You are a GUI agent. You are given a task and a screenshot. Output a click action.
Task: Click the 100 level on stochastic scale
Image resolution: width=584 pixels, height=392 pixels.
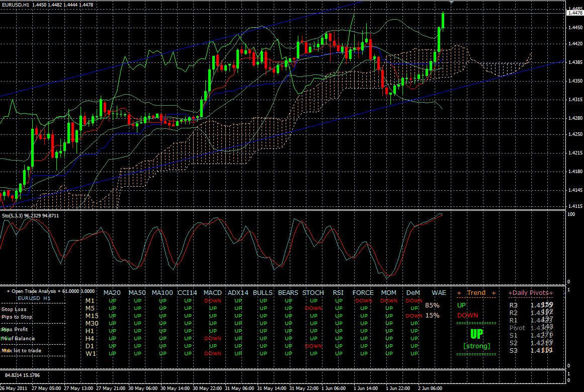(x=571, y=214)
